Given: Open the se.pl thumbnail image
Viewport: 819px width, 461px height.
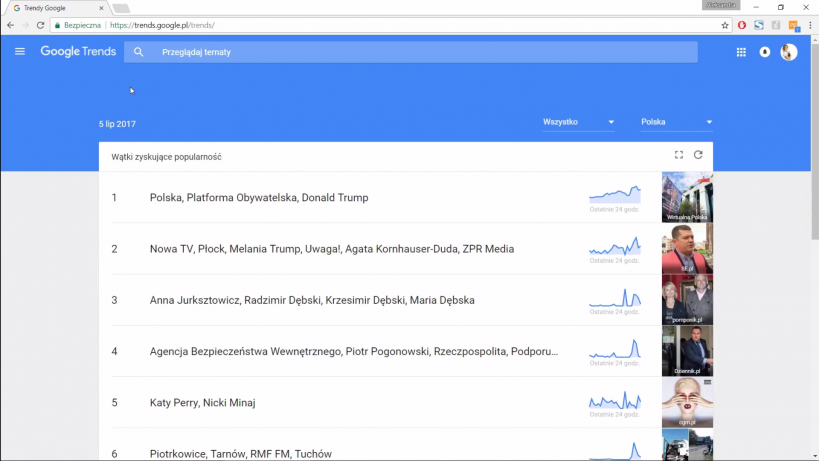Looking at the screenshot, I should coord(687,249).
